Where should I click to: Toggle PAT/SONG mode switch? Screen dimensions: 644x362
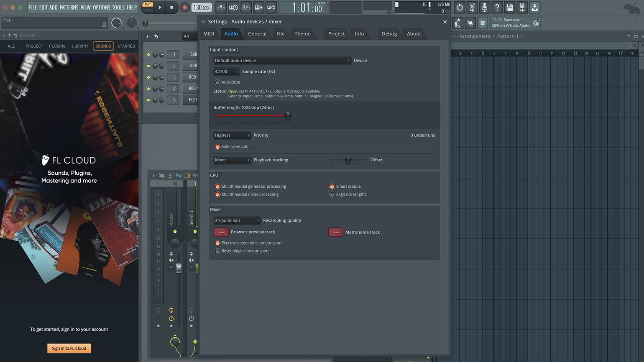click(148, 7)
